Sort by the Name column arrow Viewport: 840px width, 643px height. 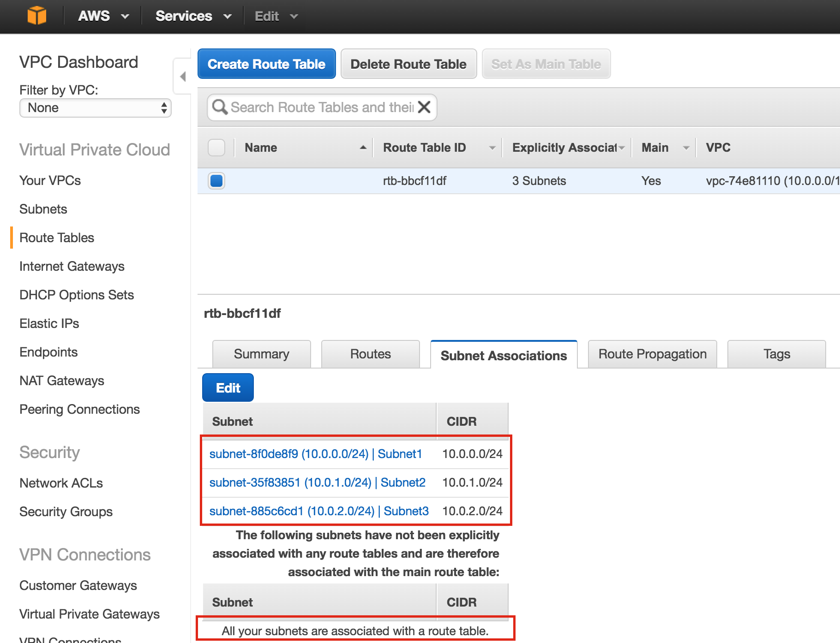click(x=363, y=148)
